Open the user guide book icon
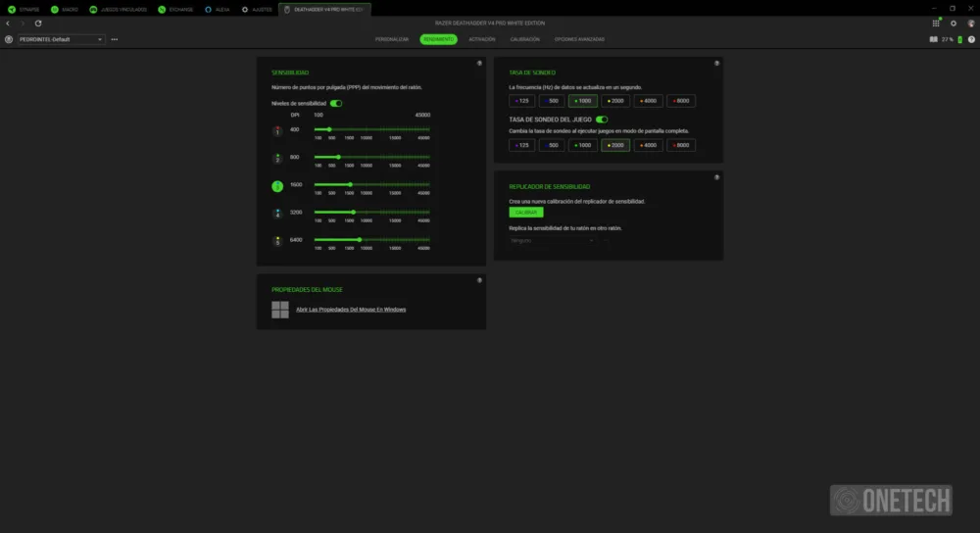This screenshot has width=980, height=533. tap(933, 39)
